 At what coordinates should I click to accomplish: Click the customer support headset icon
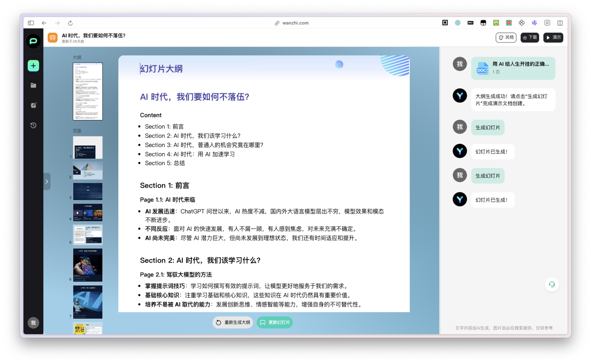click(x=551, y=285)
